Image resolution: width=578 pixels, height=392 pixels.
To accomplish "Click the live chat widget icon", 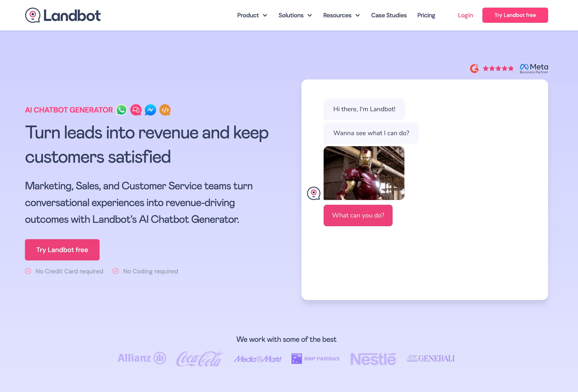I will click(x=314, y=193).
